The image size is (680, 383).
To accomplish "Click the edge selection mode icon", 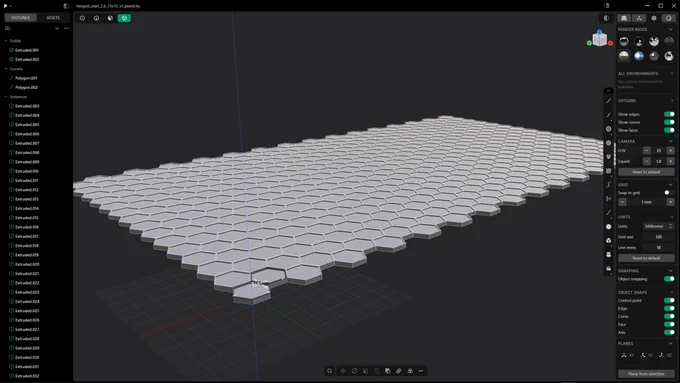I will [96, 18].
